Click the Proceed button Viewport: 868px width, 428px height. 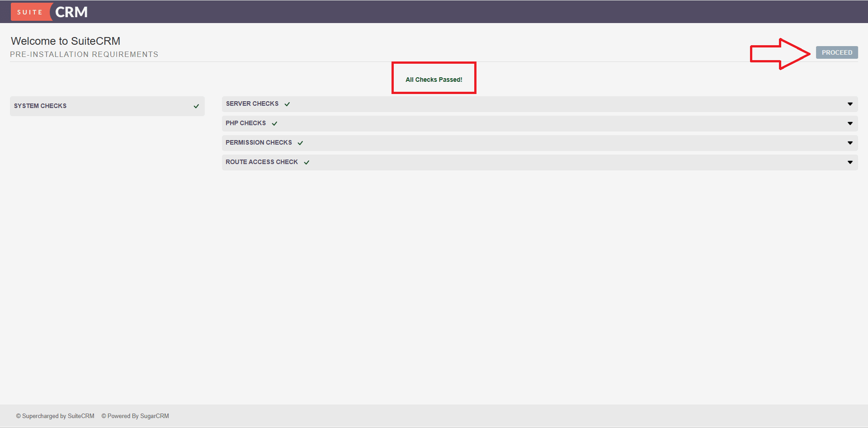tap(836, 52)
